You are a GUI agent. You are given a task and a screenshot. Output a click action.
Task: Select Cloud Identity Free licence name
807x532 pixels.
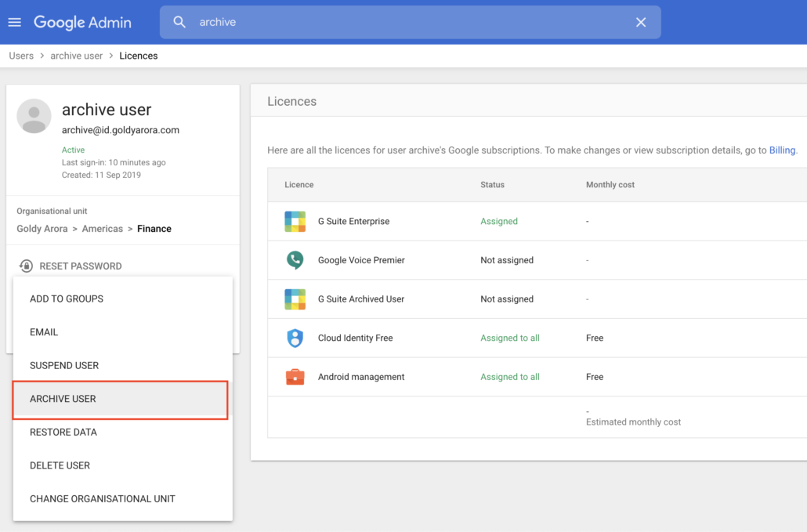tap(355, 338)
